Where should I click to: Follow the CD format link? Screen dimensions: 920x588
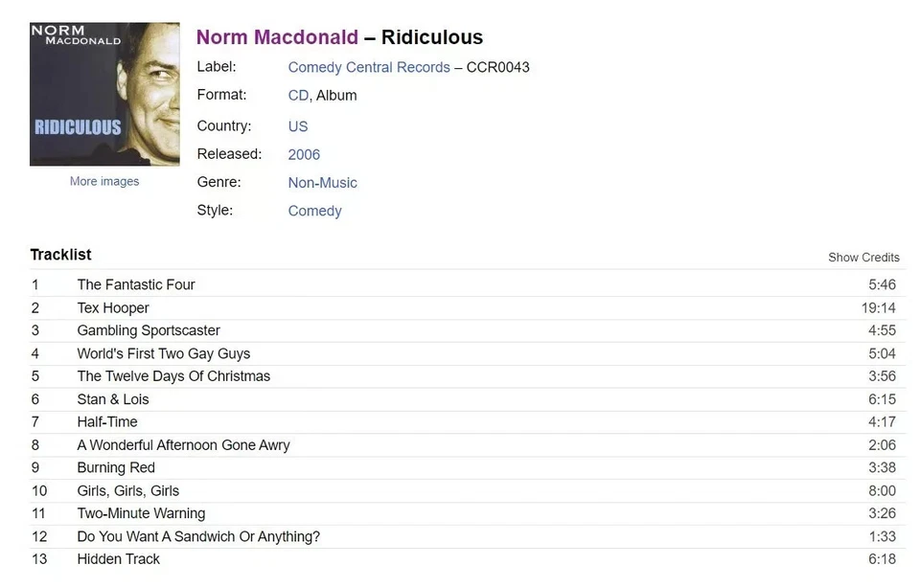297,96
